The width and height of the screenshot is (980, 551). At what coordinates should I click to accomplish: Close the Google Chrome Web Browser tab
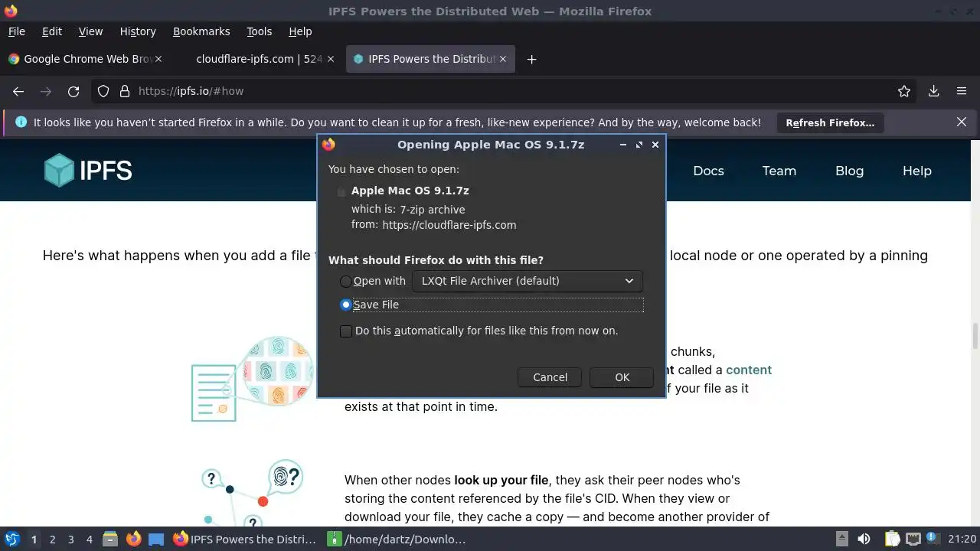click(158, 59)
